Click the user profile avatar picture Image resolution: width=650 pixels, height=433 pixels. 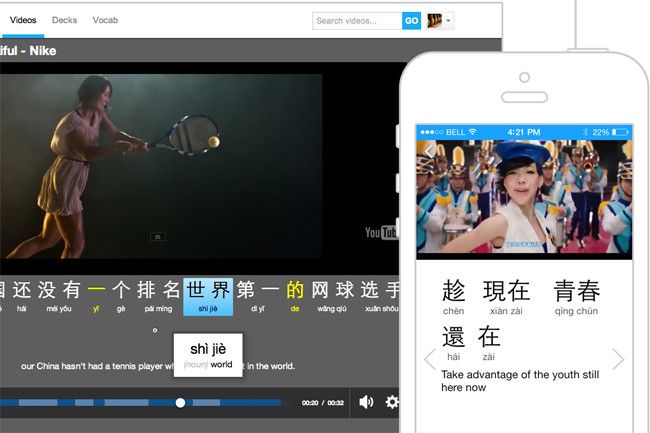tap(435, 20)
